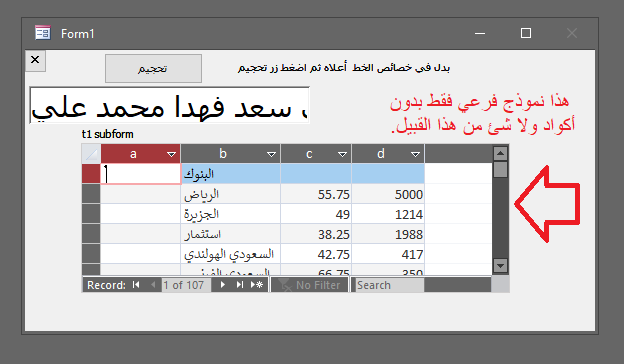Click the تحجيم resize button
Image resolution: width=624 pixels, height=364 pixels.
pos(153,68)
